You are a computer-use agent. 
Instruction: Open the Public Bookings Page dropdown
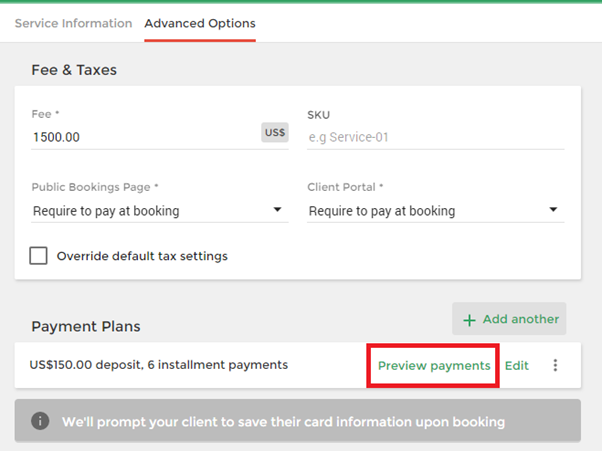tap(160, 211)
